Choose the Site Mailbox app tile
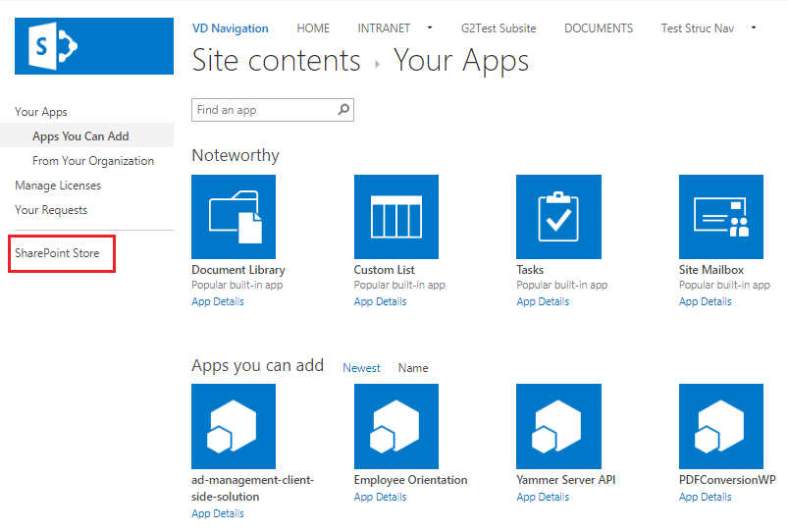Viewport: 788px width, 532px height. click(721, 217)
